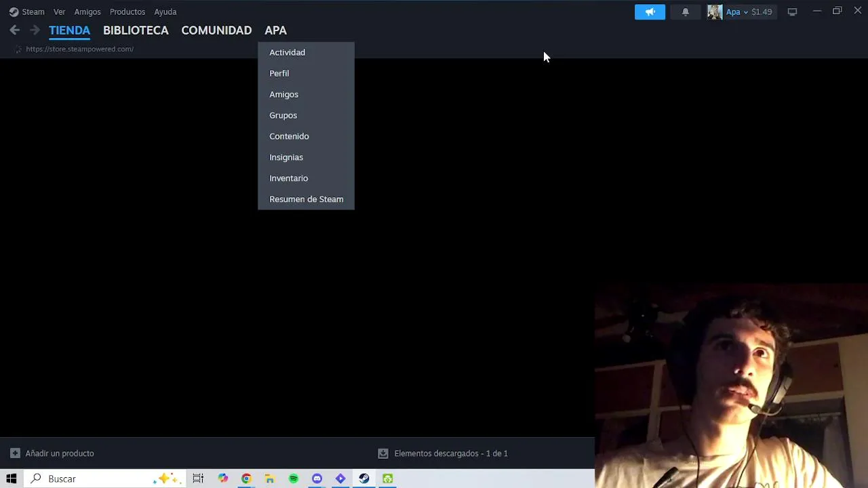Open the Ver menu
The width and height of the screenshot is (868, 488).
(x=60, y=12)
